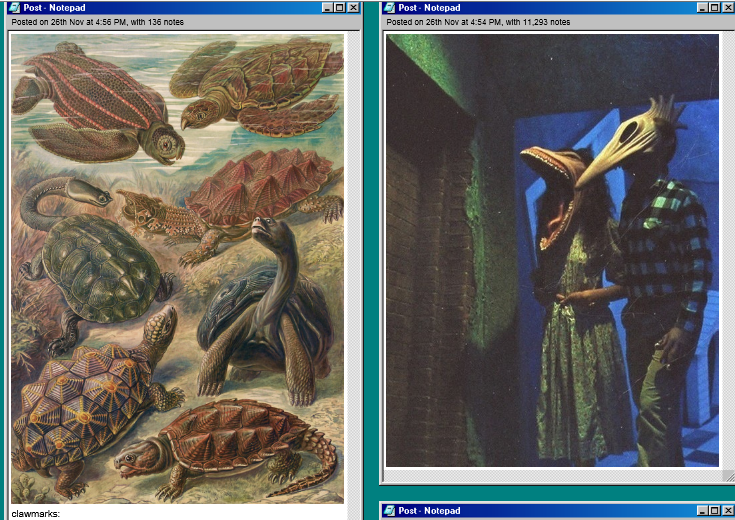Minimize the turtle post window
Image resolution: width=735 pixels, height=520 pixels.
[328, 8]
